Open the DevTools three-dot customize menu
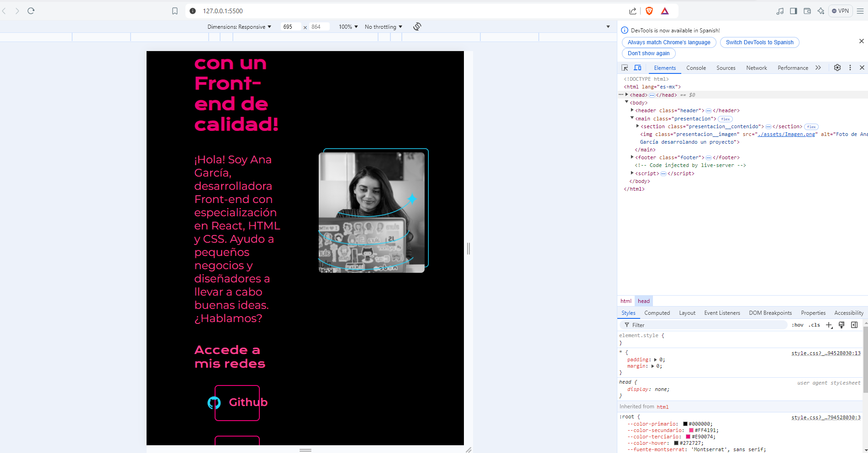Image resolution: width=868 pixels, height=453 pixels. point(850,68)
